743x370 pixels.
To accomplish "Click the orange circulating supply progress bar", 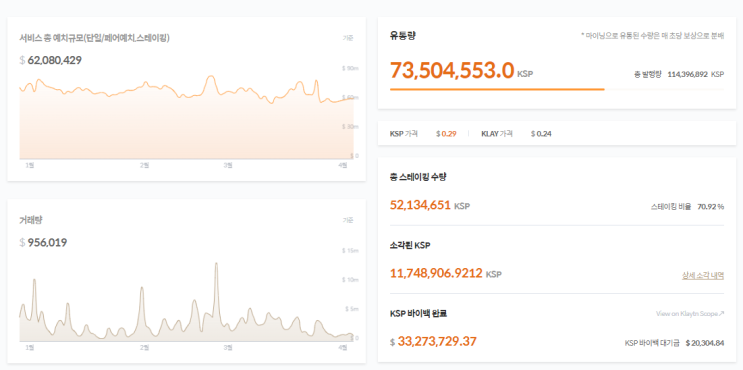I will point(497,89).
